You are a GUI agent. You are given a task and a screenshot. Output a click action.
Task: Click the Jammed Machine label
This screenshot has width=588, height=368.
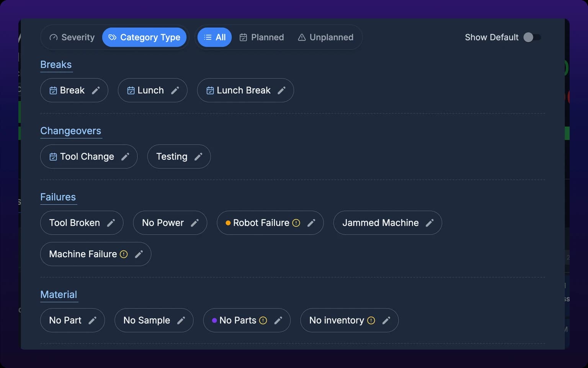[x=381, y=223]
